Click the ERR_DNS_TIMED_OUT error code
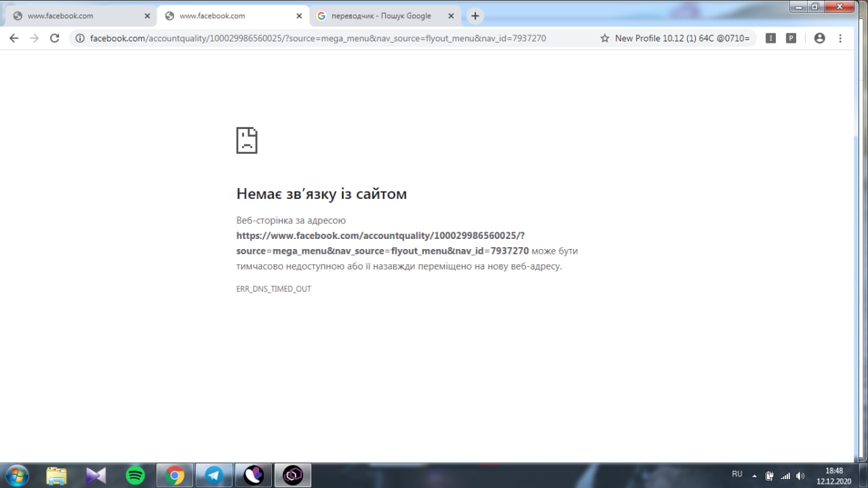This screenshot has height=488, width=868. coord(274,289)
